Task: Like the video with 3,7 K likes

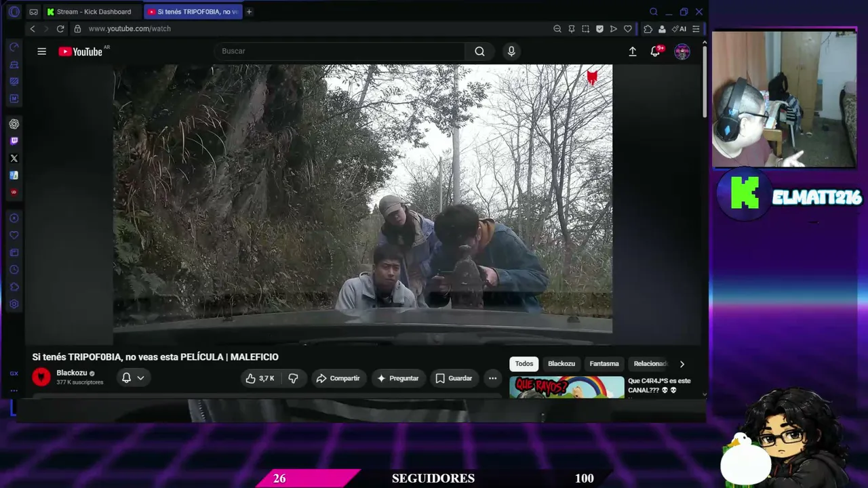Action: (260, 378)
